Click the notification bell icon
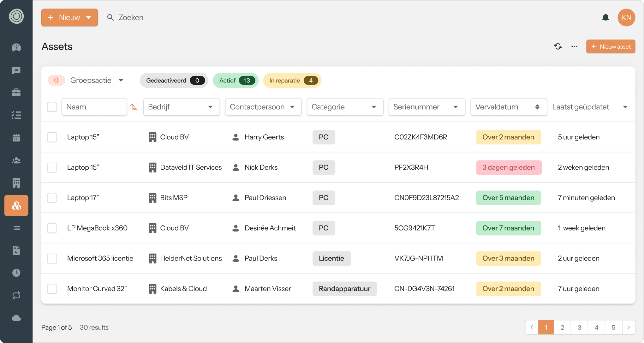This screenshot has height=343, width=644. click(605, 17)
